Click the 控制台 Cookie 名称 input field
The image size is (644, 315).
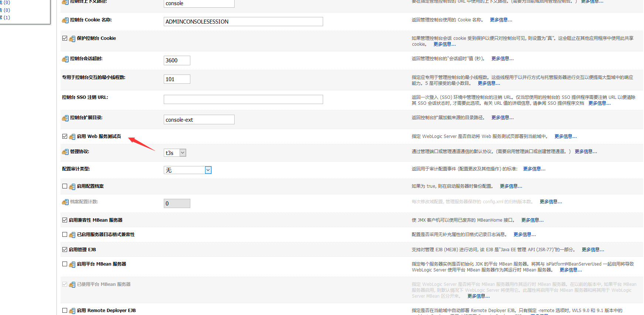click(243, 22)
